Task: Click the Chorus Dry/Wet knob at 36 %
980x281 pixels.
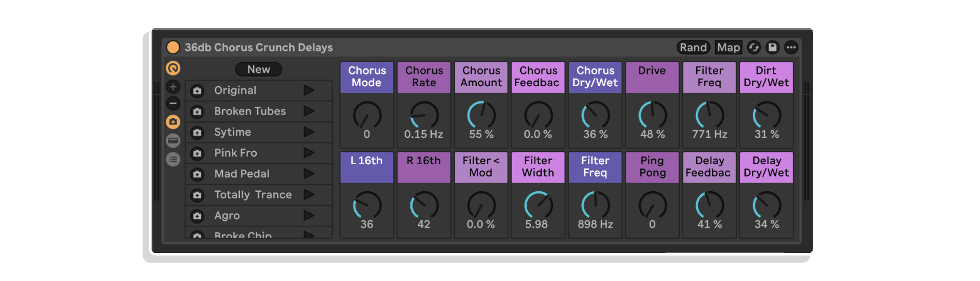Action: point(596,115)
